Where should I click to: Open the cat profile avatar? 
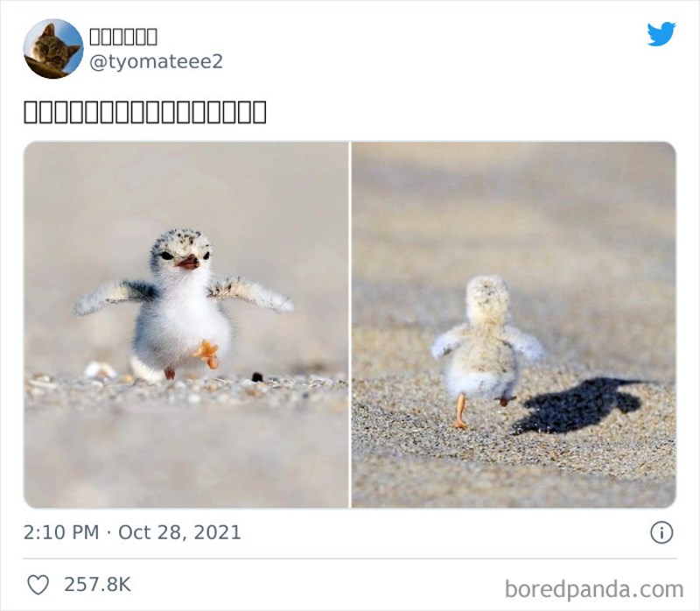click(53, 49)
